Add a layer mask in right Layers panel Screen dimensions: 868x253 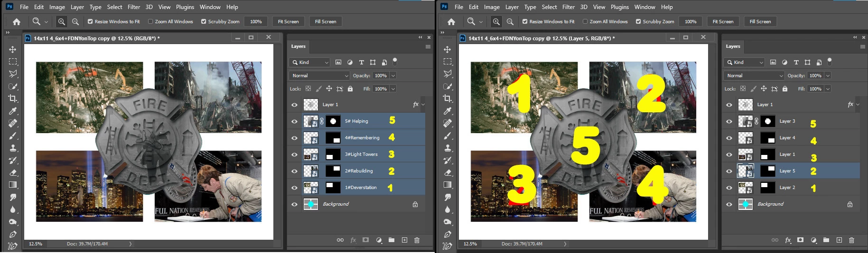800,240
